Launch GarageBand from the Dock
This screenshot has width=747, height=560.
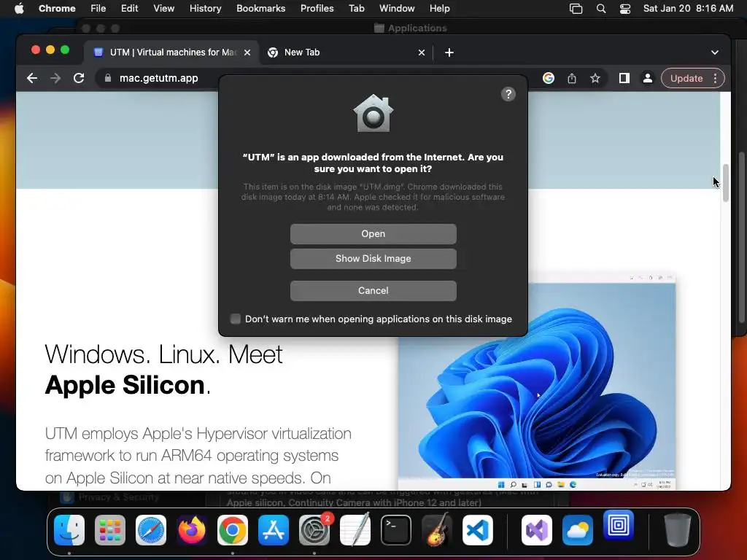pyautogui.click(x=437, y=529)
